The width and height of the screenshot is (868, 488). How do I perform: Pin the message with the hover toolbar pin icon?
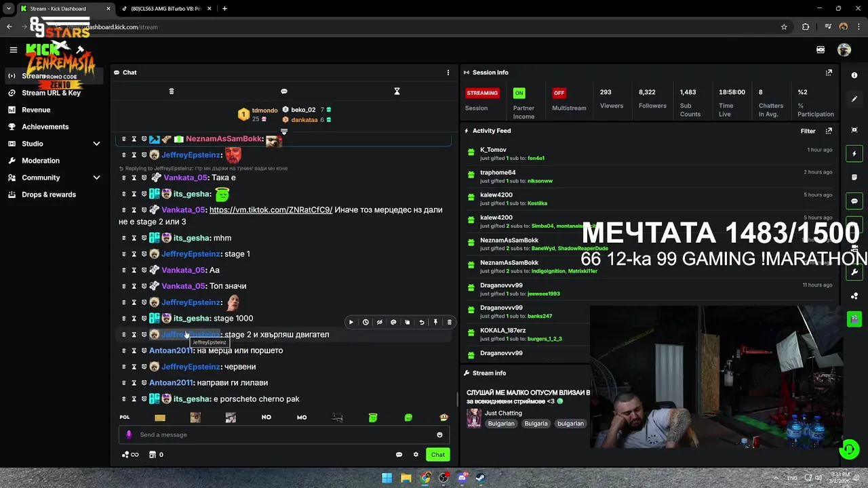click(435, 323)
